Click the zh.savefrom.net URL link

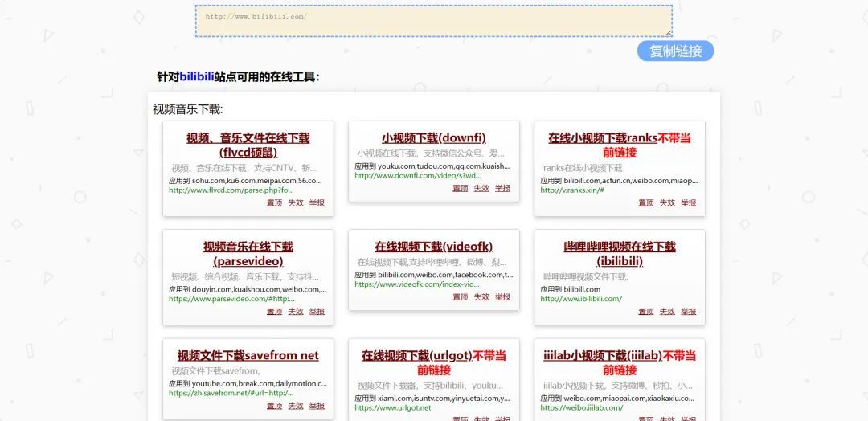point(231,394)
